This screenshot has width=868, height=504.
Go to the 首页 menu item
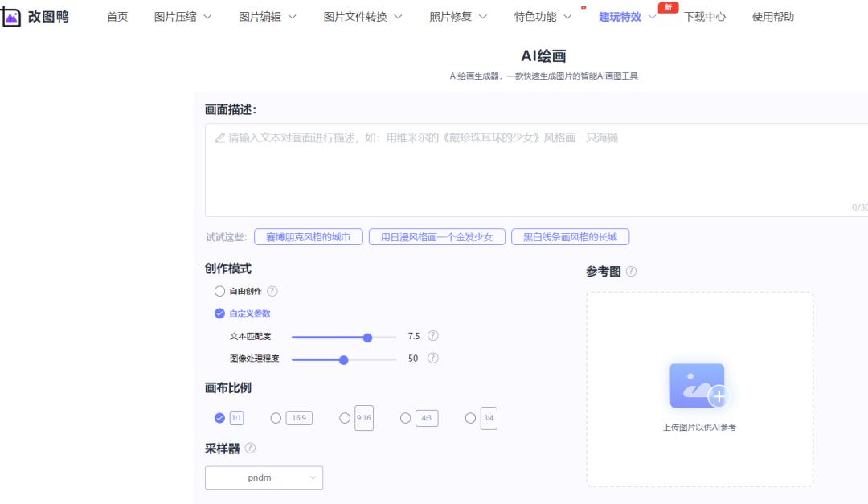pos(117,16)
